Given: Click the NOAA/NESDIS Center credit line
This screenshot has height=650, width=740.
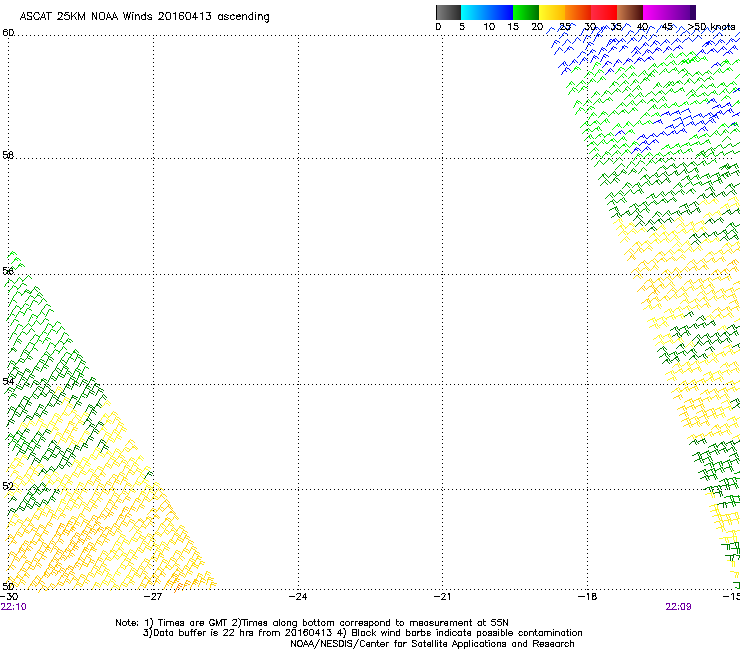Looking at the screenshot, I should (432, 644).
